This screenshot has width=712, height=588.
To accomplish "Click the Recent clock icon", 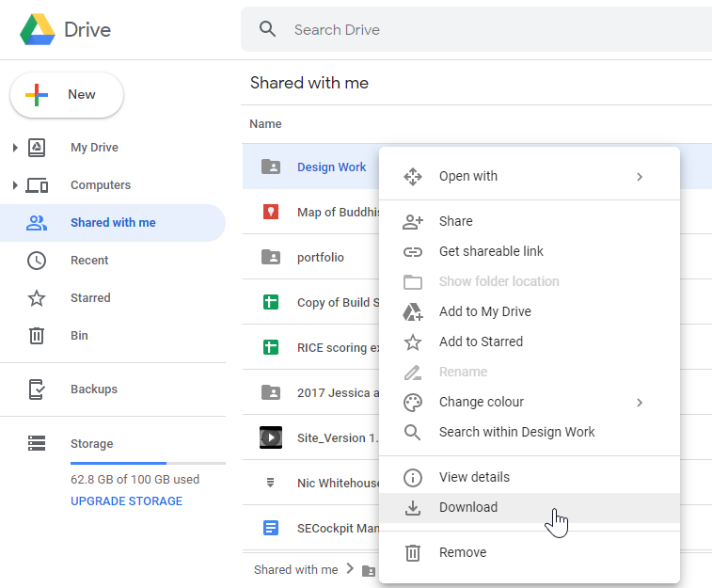I will [x=37, y=261].
